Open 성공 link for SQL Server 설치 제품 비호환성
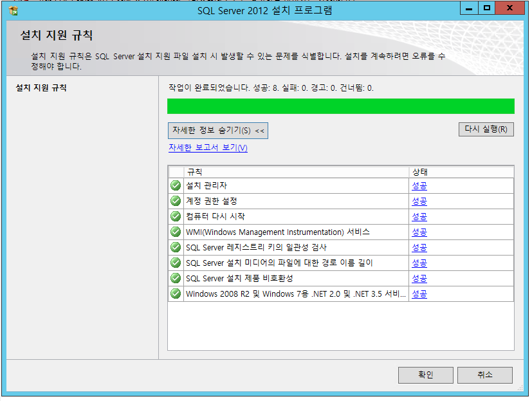Image resolution: width=532 pixels, height=401 pixels. point(419,279)
